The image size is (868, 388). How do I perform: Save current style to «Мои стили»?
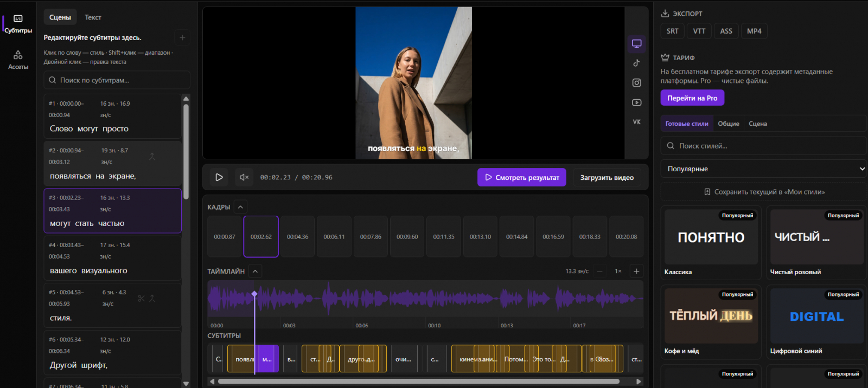[x=764, y=192]
